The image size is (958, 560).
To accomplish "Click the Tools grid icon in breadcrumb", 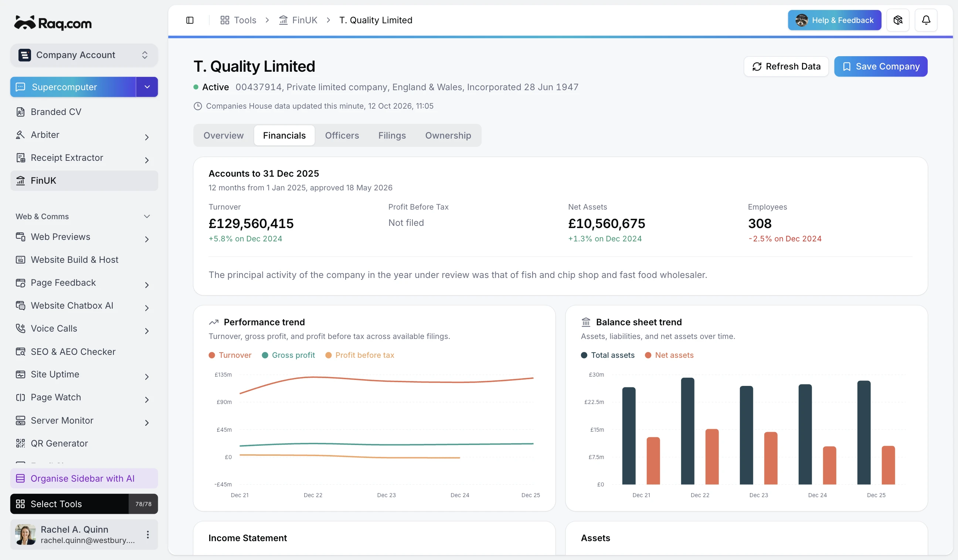I will pos(225,20).
